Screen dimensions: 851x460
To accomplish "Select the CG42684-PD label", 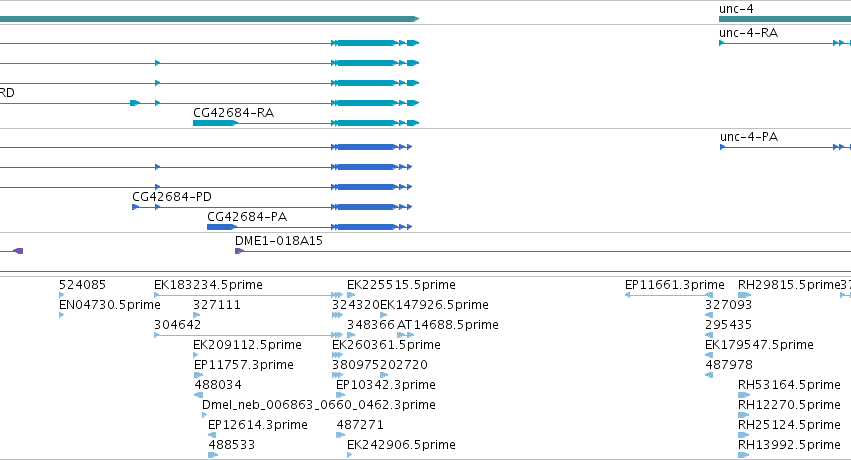I will pyautogui.click(x=172, y=196).
